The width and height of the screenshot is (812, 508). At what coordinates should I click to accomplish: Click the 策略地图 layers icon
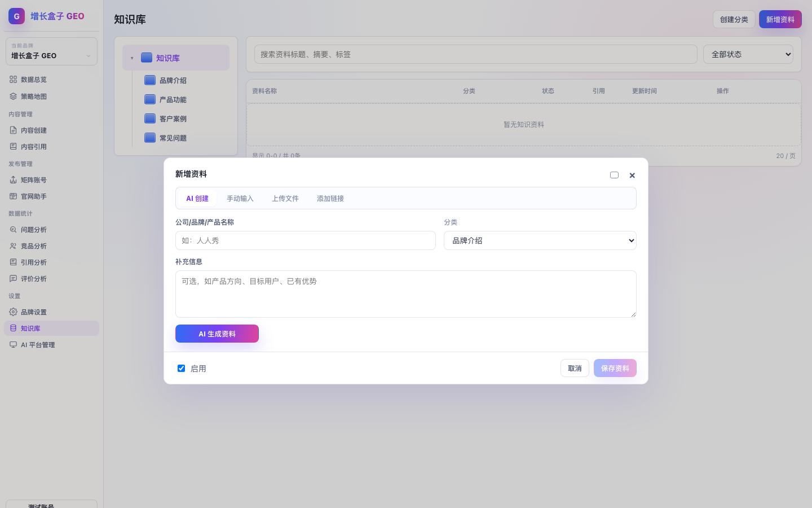click(x=13, y=97)
